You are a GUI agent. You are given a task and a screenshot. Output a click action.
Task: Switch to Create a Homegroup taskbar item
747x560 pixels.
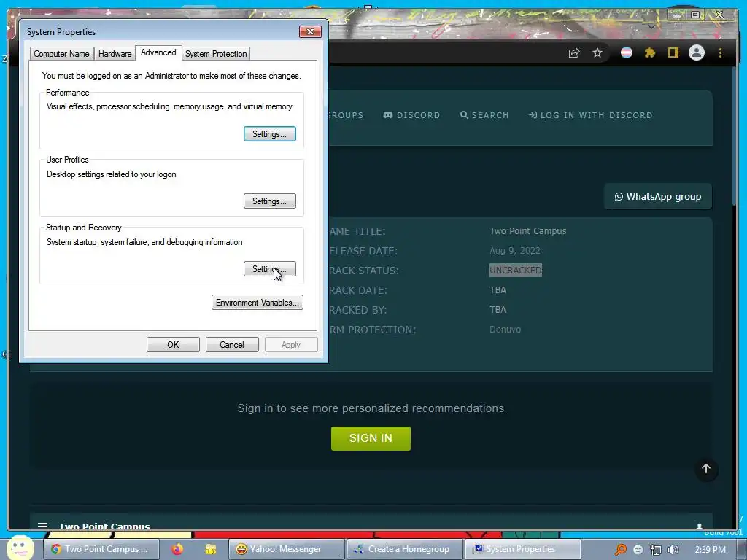pos(404,549)
